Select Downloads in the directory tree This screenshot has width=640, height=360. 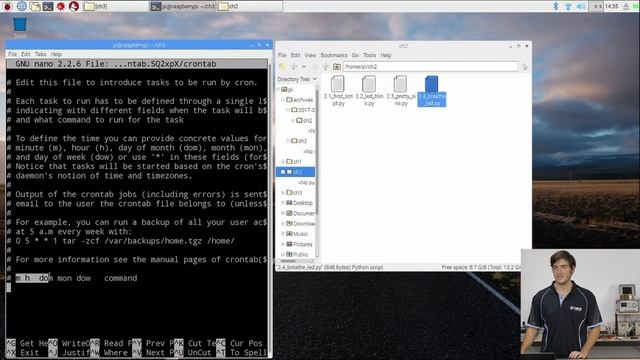tap(300, 224)
